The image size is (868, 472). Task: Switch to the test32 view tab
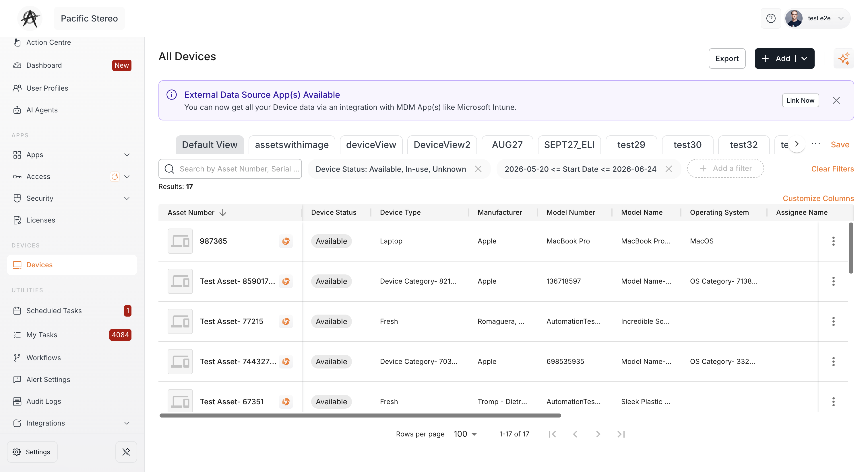point(744,145)
